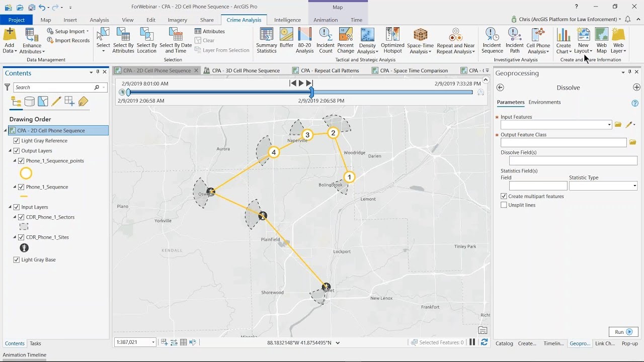The width and height of the screenshot is (644, 362).
Task: Collapse the Output Layers group
Action: (x=10, y=151)
